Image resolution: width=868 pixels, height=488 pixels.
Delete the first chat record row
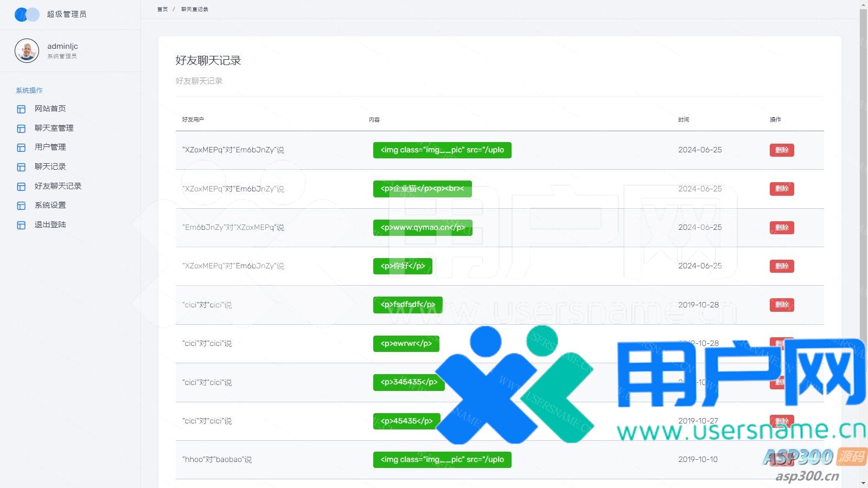(781, 150)
